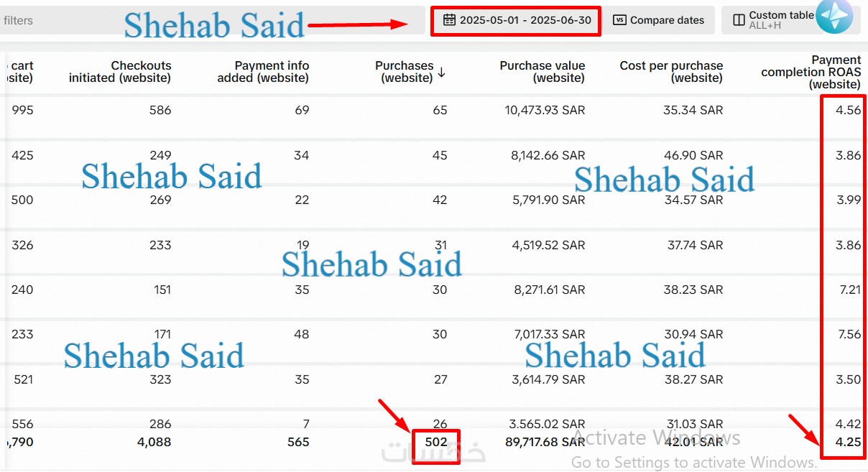Screen dimensions: 868x472
Task: Sort by Checkouts initiated (website) column
Action: pyautogui.click(x=120, y=71)
